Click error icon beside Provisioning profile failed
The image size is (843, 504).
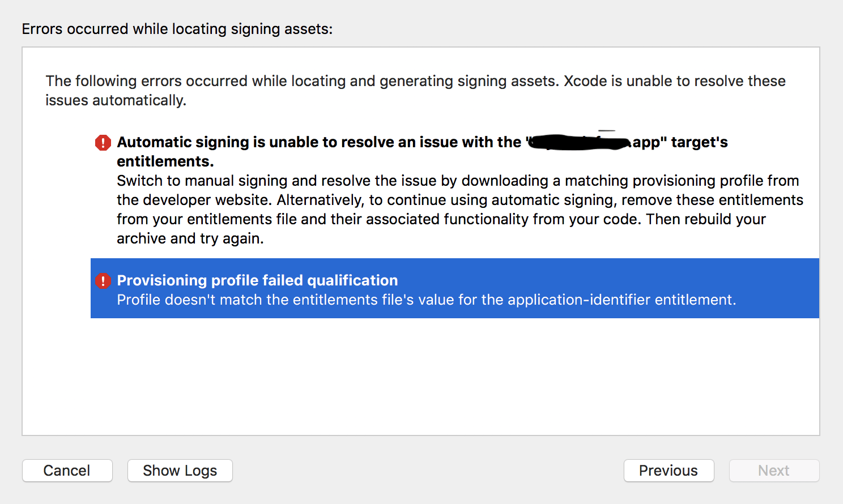pyautogui.click(x=103, y=281)
